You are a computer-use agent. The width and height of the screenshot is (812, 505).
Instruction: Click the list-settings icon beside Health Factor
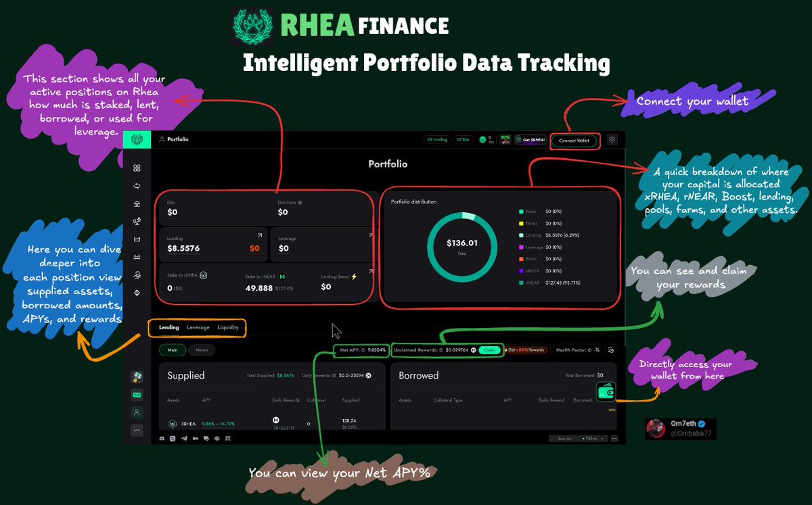click(610, 350)
